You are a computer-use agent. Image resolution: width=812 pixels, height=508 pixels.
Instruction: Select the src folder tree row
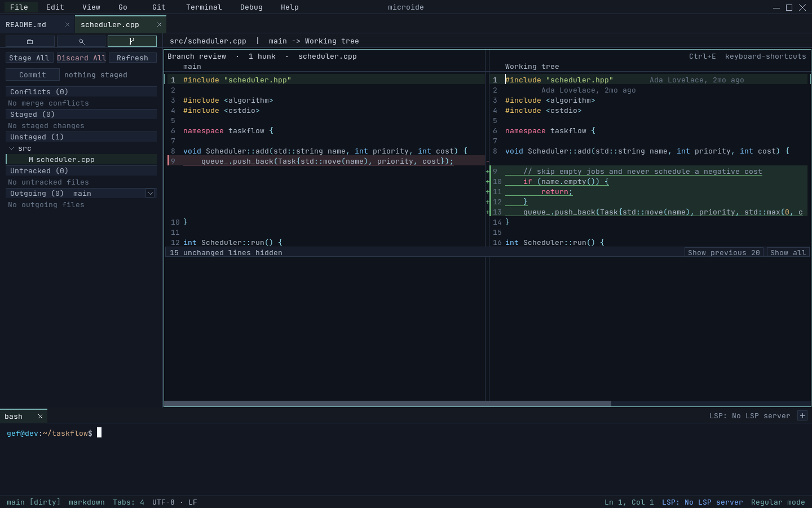click(81, 148)
